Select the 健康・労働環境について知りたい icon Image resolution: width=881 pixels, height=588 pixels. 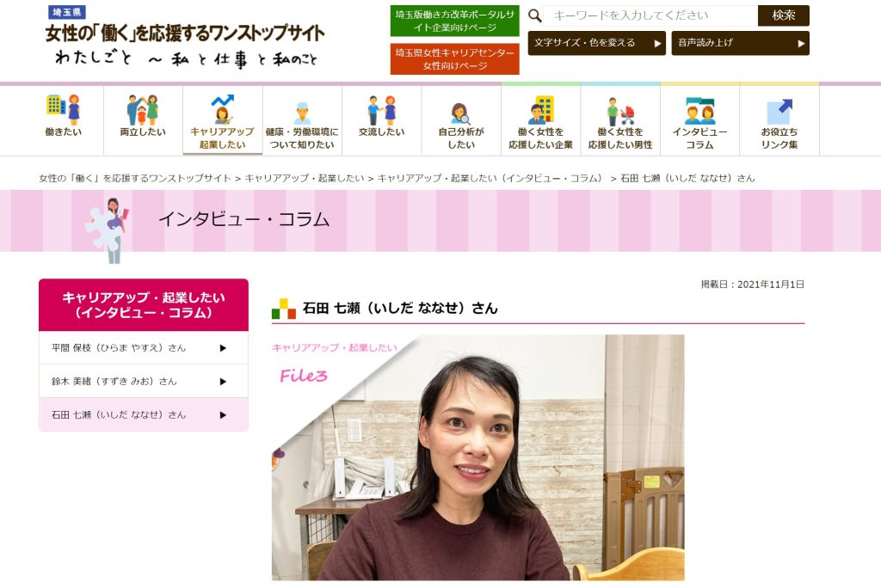302,113
